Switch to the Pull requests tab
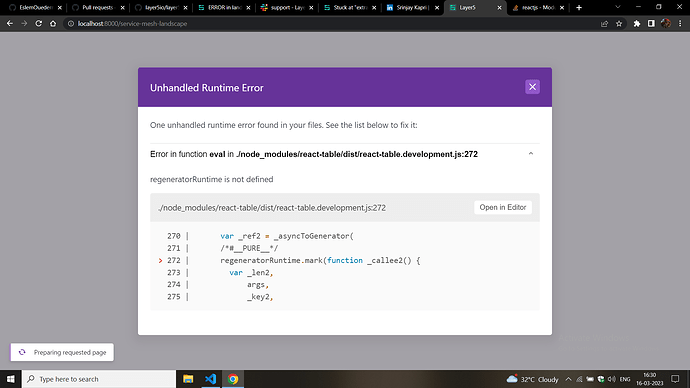 98,7
